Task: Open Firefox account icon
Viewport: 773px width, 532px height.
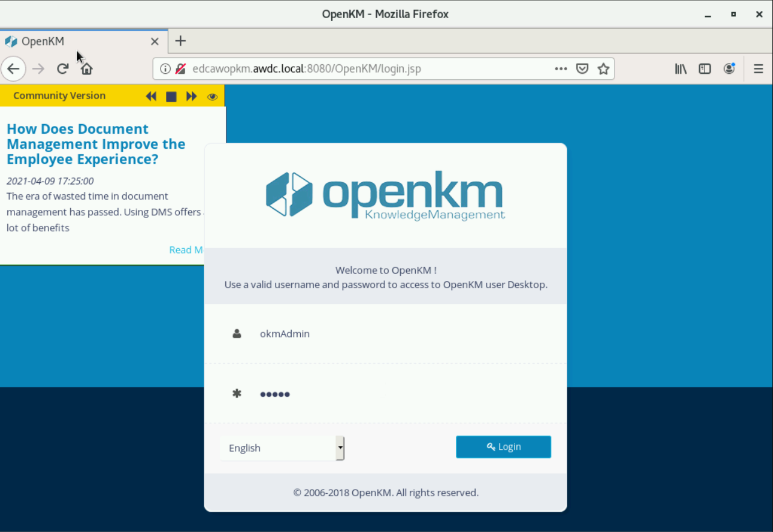Action: coord(729,69)
